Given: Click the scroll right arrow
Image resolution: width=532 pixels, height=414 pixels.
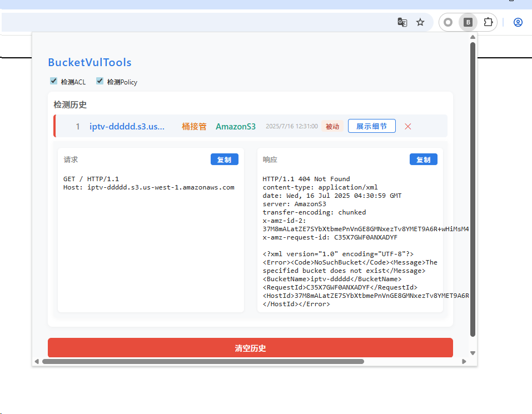Looking at the screenshot, I should point(464,361).
